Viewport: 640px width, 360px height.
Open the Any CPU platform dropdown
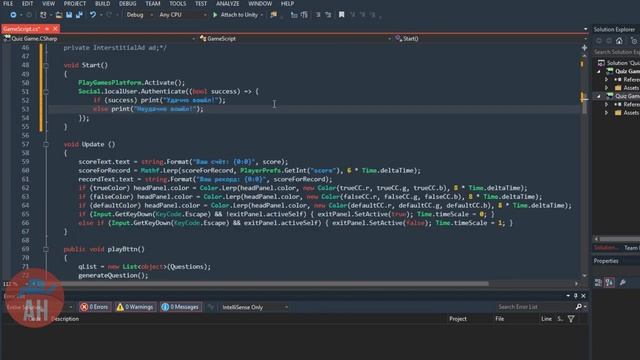pos(183,15)
